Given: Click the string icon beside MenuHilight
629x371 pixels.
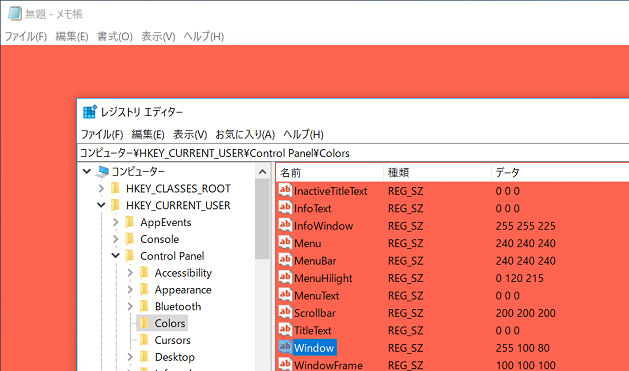Looking at the screenshot, I should 285,278.
